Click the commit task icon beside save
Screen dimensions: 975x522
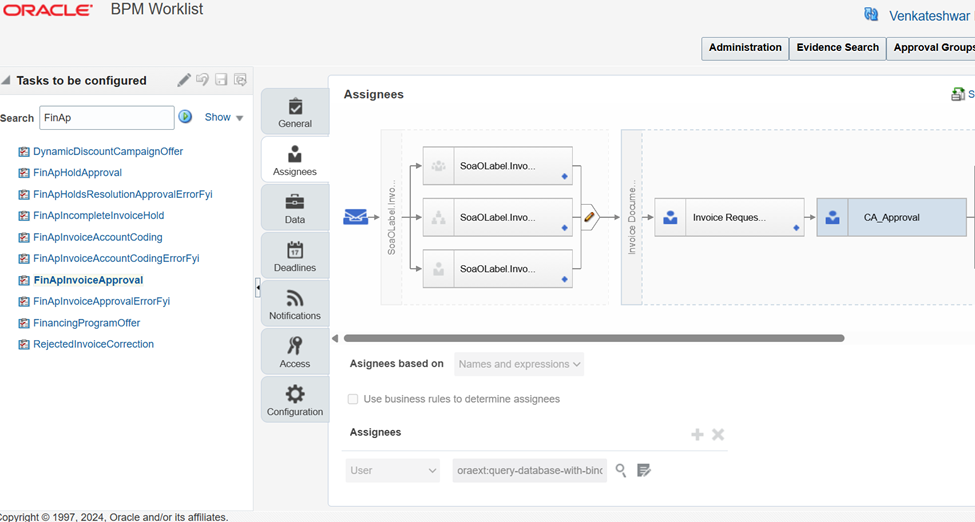pyautogui.click(x=240, y=80)
